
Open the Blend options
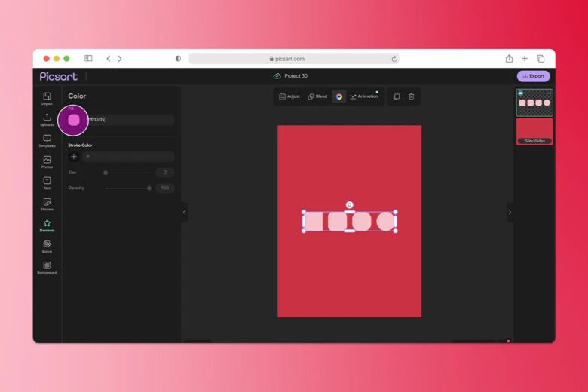tap(317, 96)
